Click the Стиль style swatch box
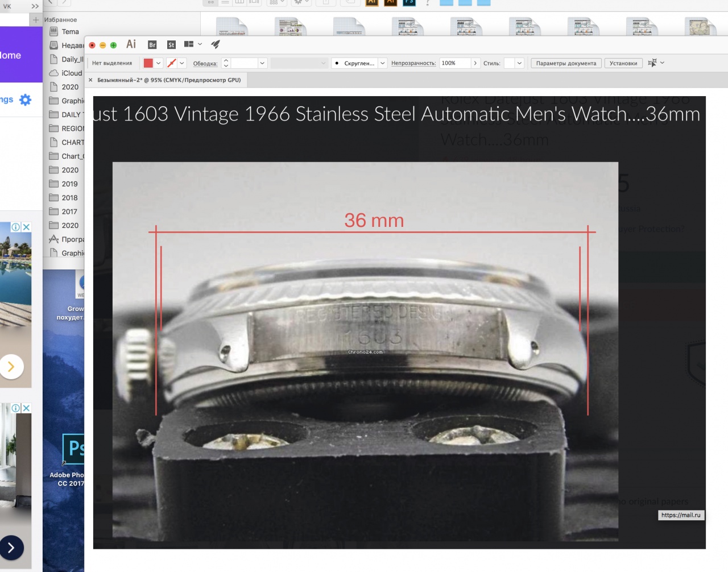The height and width of the screenshot is (572, 728). pyautogui.click(x=510, y=63)
